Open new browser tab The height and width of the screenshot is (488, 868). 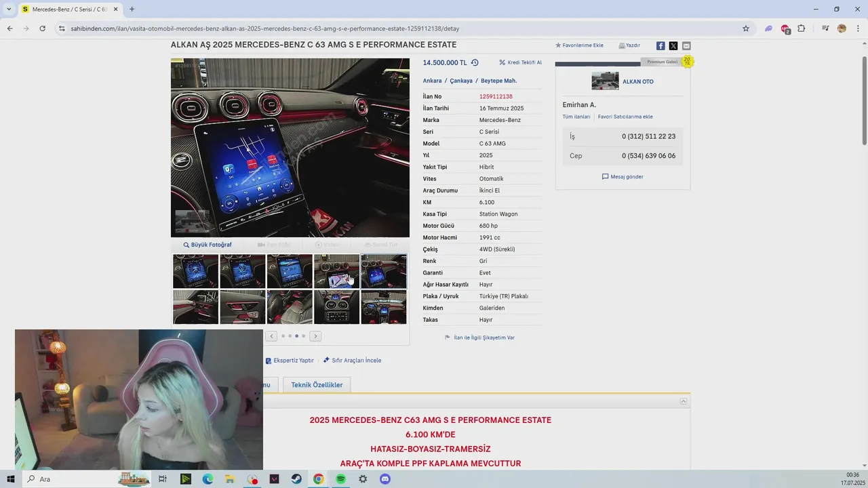coord(132,9)
